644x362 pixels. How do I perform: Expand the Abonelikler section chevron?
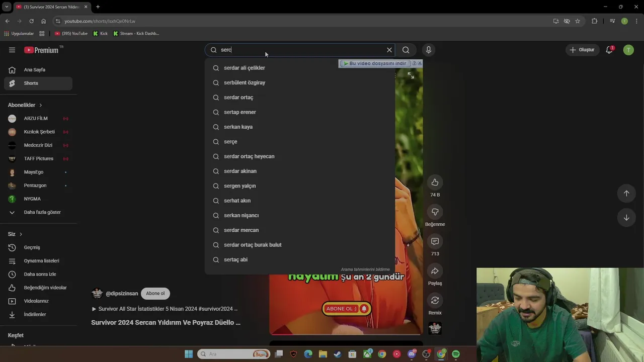(x=40, y=105)
